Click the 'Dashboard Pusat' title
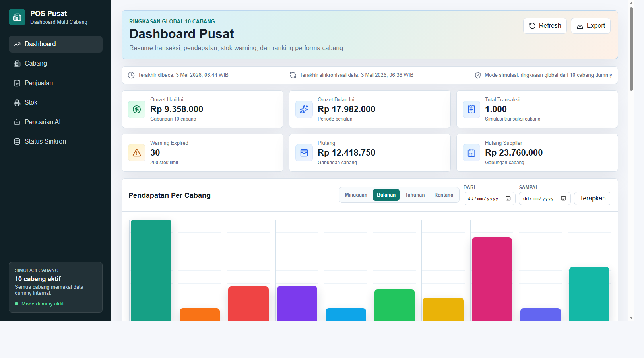 [x=182, y=34]
